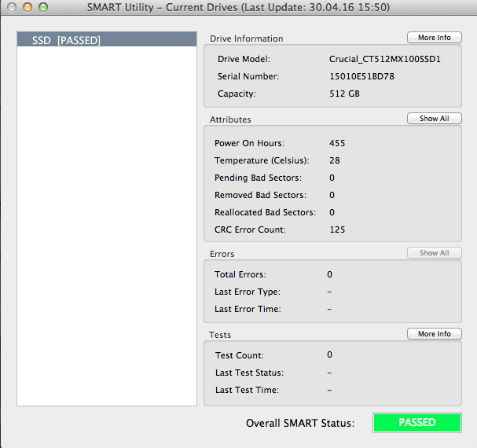The width and height of the screenshot is (477, 448).
Task: Click Power On Hours value 455
Action: (337, 143)
